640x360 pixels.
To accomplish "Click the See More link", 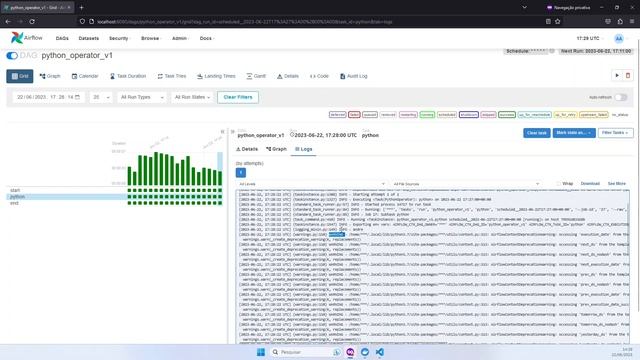I will [x=617, y=184].
